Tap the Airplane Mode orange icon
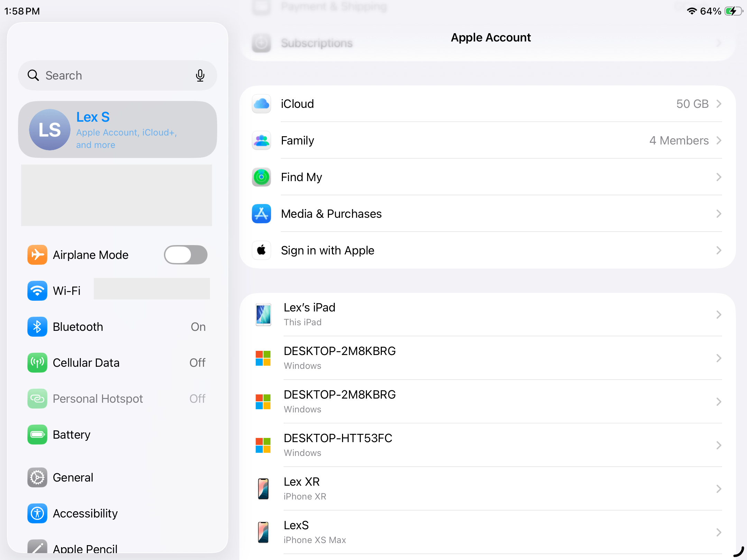The height and width of the screenshot is (560, 747). click(x=37, y=255)
